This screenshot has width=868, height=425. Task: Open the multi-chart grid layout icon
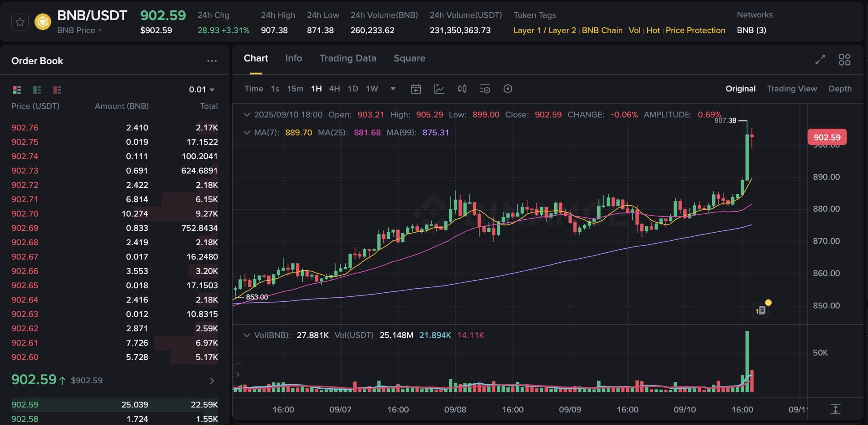[x=844, y=59]
